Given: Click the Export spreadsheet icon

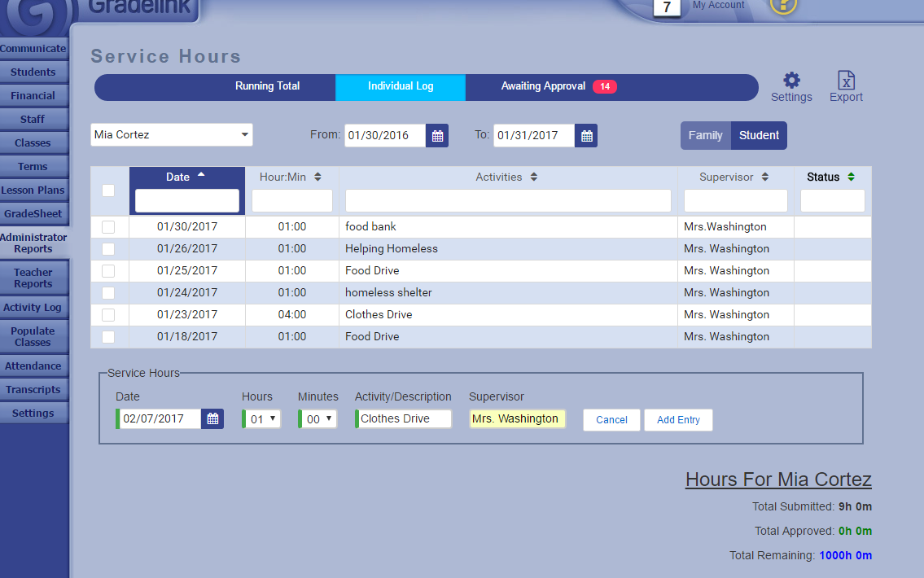Looking at the screenshot, I should coord(846,81).
